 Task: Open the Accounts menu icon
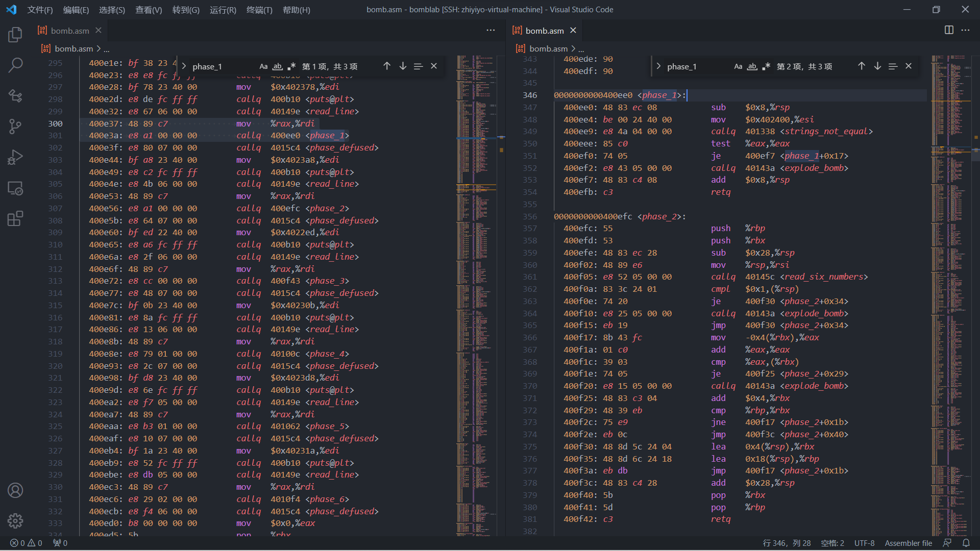point(15,490)
